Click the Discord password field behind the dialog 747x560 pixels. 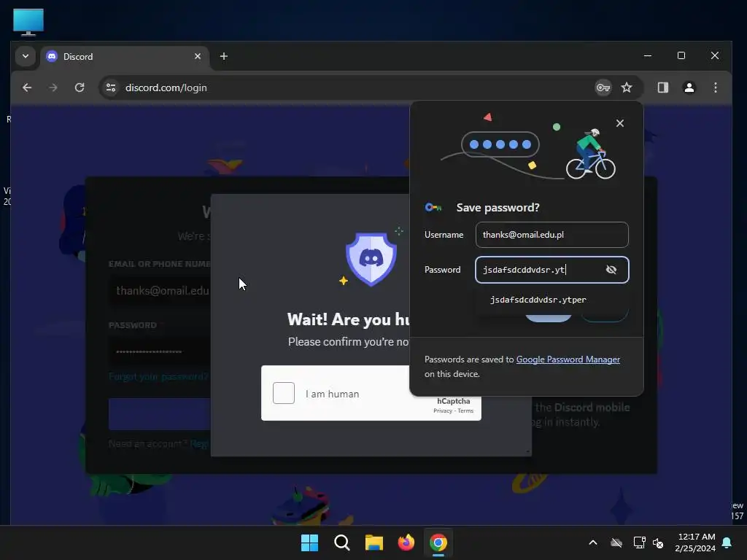click(160, 351)
